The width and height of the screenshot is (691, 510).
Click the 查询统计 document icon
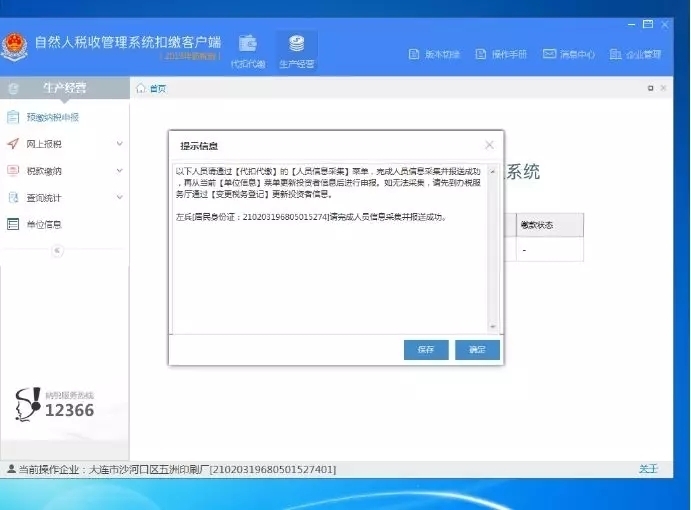13,197
